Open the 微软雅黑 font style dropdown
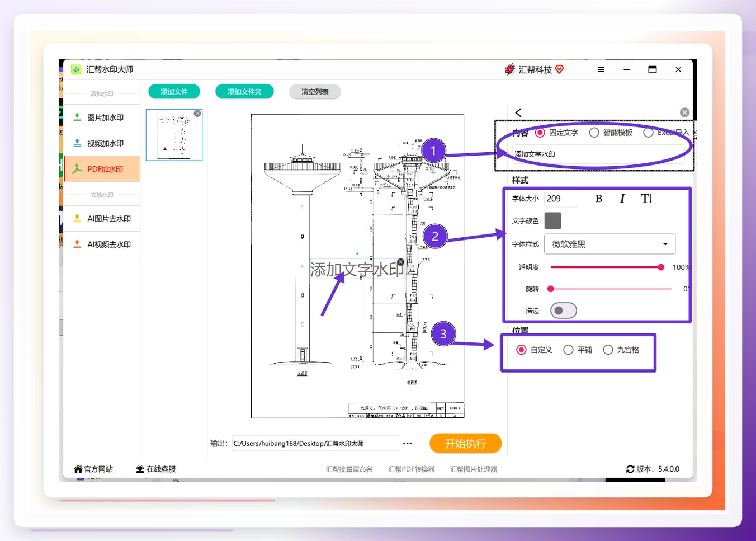The width and height of the screenshot is (756, 541). [x=610, y=244]
